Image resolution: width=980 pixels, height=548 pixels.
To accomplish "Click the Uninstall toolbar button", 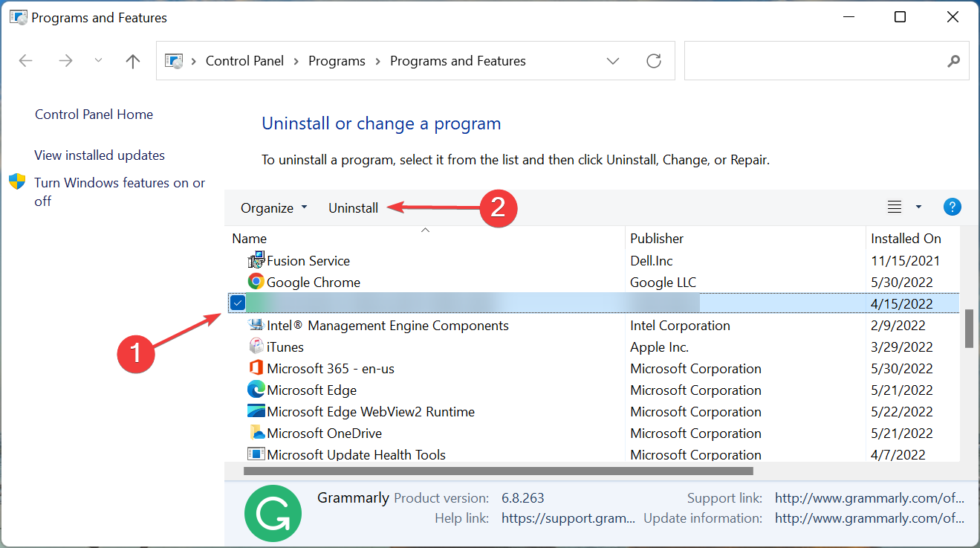I will (x=354, y=208).
